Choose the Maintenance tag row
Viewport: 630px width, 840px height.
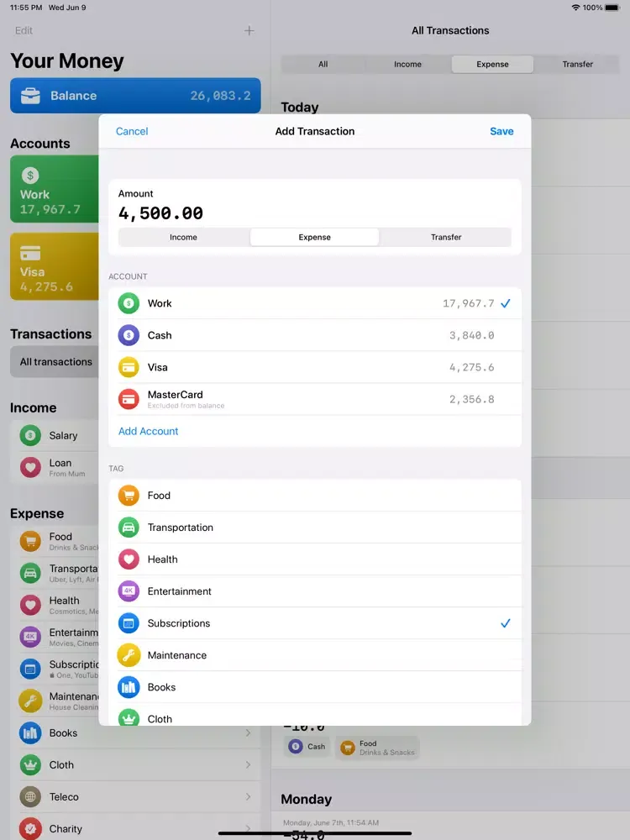pyautogui.click(x=315, y=655)
